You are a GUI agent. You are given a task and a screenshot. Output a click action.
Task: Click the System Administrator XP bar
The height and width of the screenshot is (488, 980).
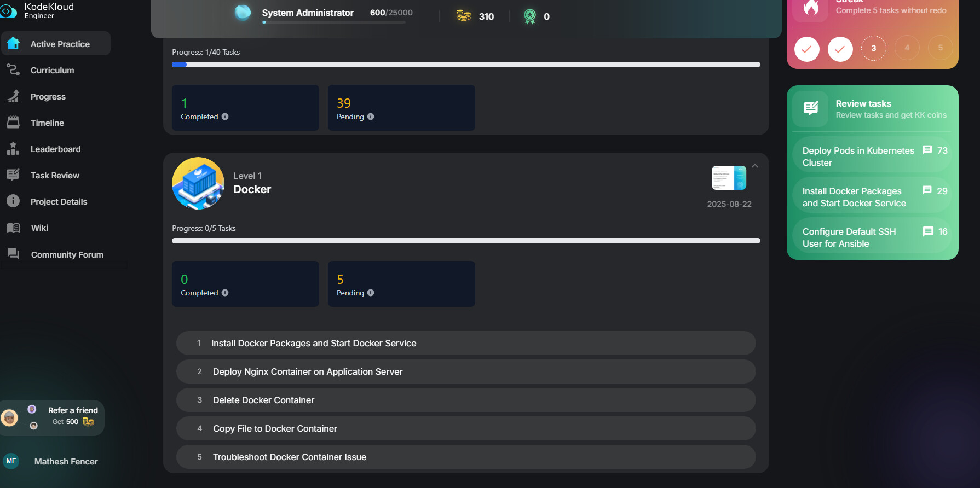coord(334,22)
